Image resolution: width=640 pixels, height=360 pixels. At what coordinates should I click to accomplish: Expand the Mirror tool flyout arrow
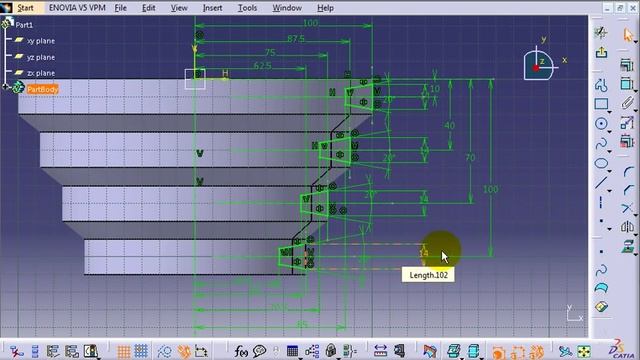(636, 235)
